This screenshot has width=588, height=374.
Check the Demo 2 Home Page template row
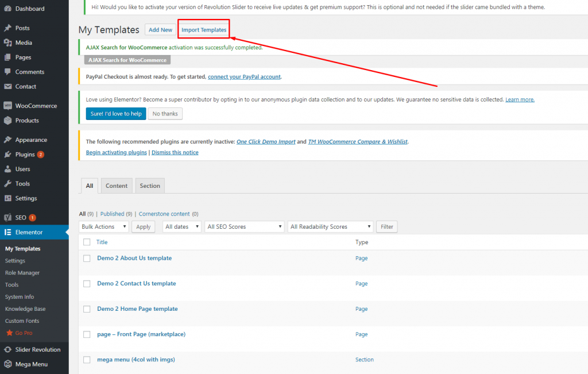point(87,309)
